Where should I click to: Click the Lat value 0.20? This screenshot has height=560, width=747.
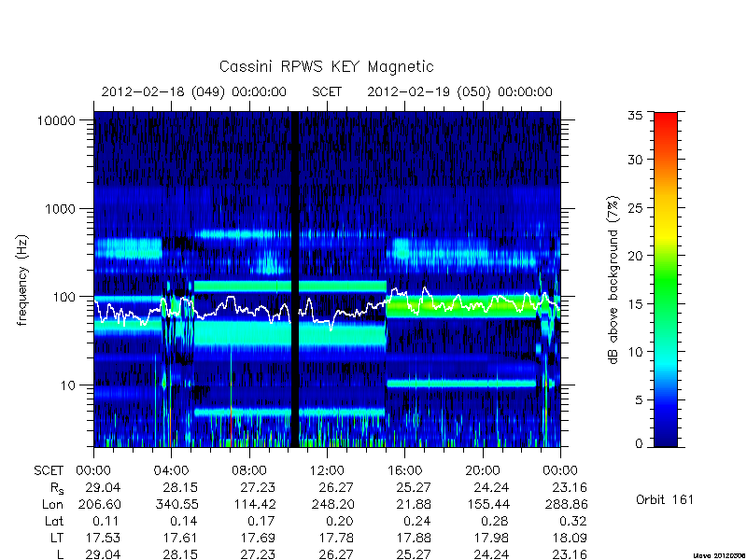[x=340, y=522]
